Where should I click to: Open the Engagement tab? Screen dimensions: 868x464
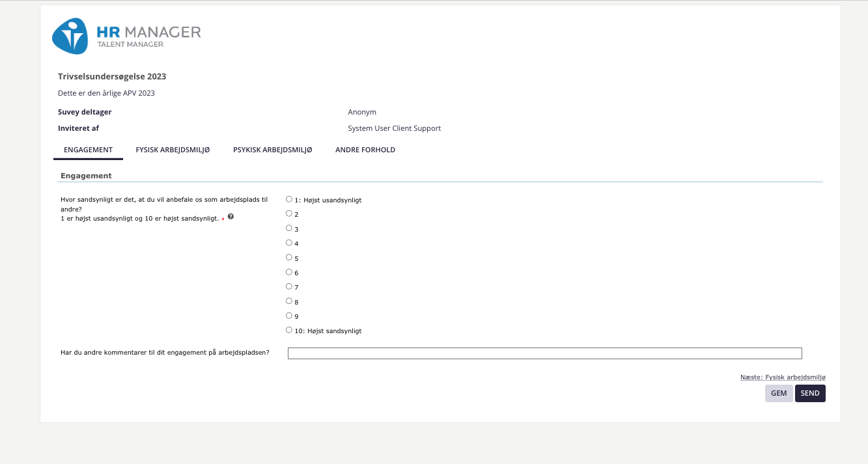tap(88, 150)
